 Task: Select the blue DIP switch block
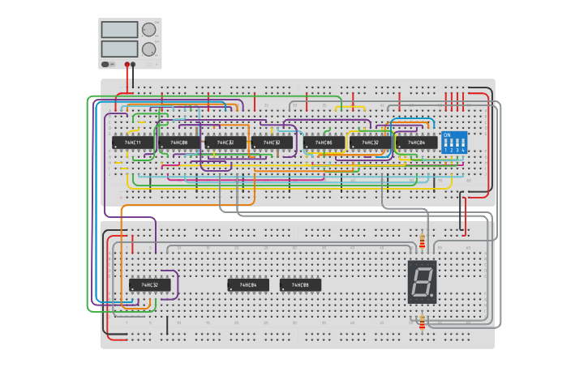coord(454,143)
